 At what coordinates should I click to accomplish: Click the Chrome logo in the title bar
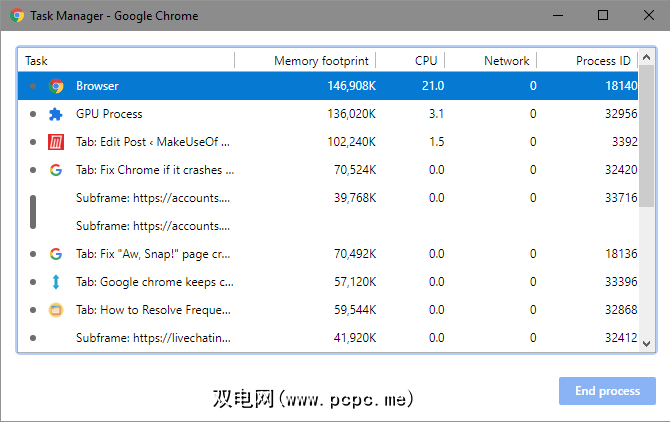click(17, 15)
